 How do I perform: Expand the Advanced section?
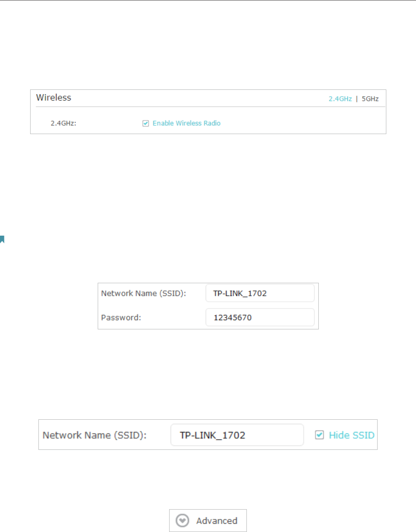(208, 520)
